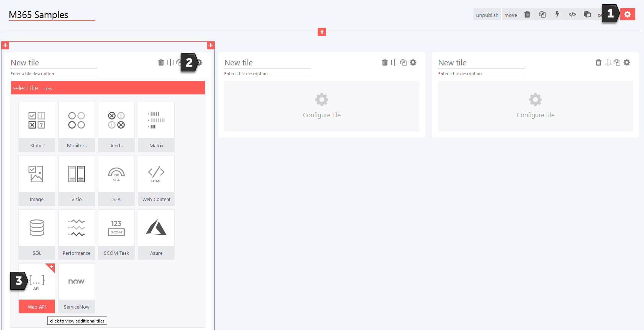Click the move button

point(511,15)
